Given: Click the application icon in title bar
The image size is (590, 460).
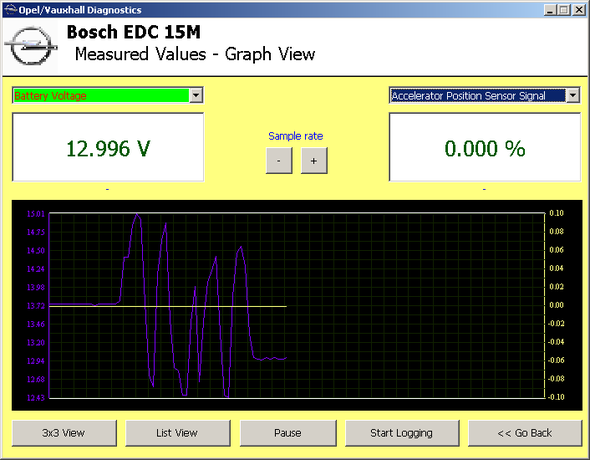Looking at the screenshot, I should (x=10, y=9).
